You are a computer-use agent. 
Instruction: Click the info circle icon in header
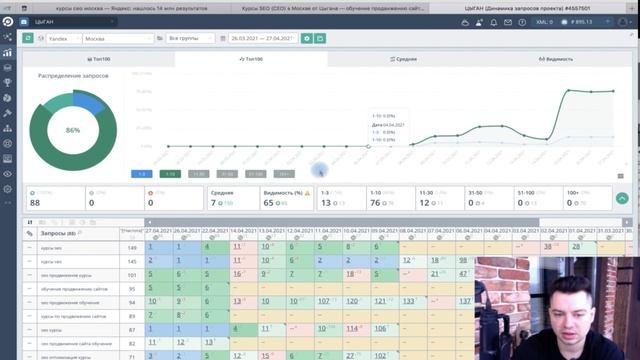tap(522, 22)
